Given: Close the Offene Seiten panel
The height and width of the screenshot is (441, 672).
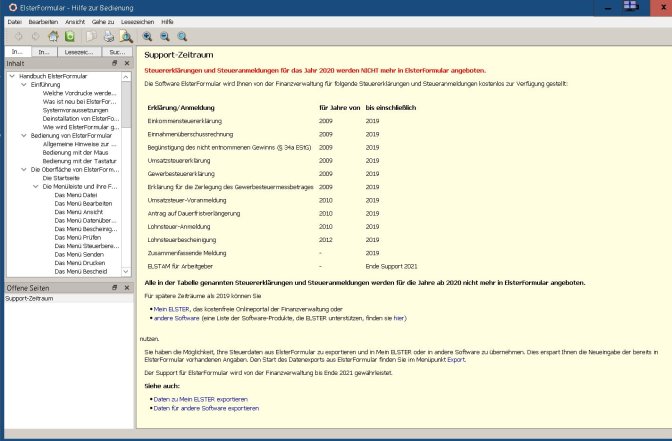Looking at the screenshot, I should (127, 288).
